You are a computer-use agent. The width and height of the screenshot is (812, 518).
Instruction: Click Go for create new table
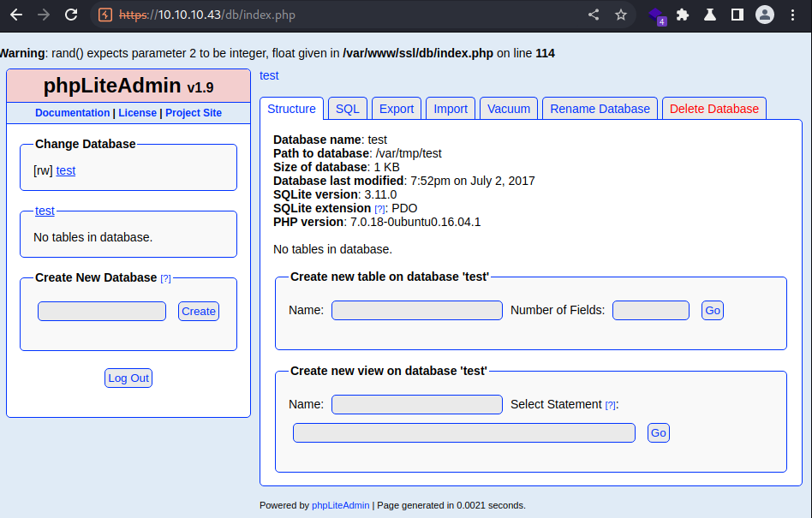(x=713, y=311)
